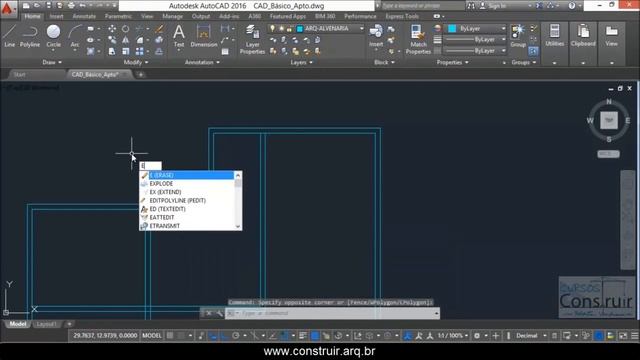The image size is (640, 360).
Task: Toggle the grid display in status bar
Action: [170, 336]
